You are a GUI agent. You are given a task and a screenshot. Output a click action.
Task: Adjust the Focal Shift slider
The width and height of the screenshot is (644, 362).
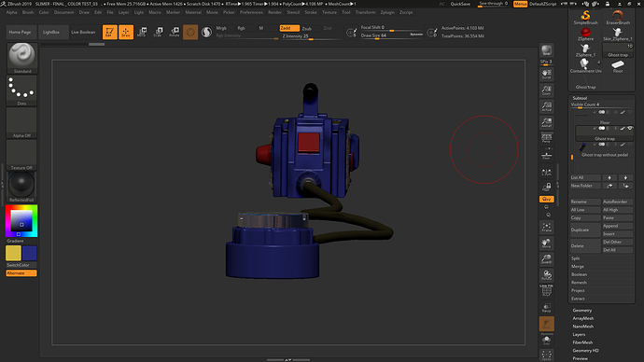click(392, 27)
